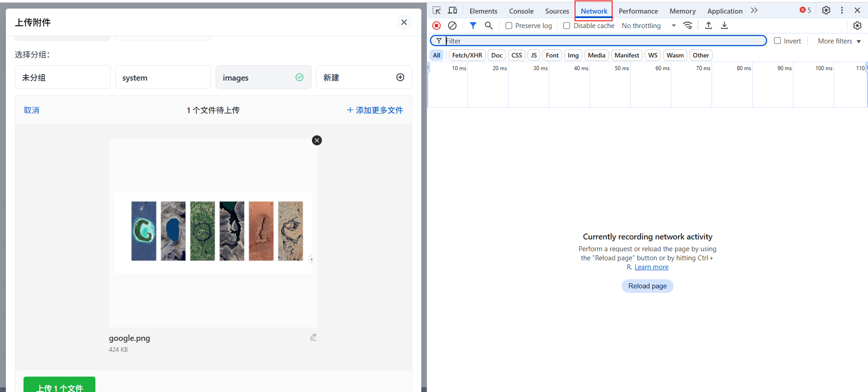
Task: Filter requests by Font type
Action: (552, 55)
